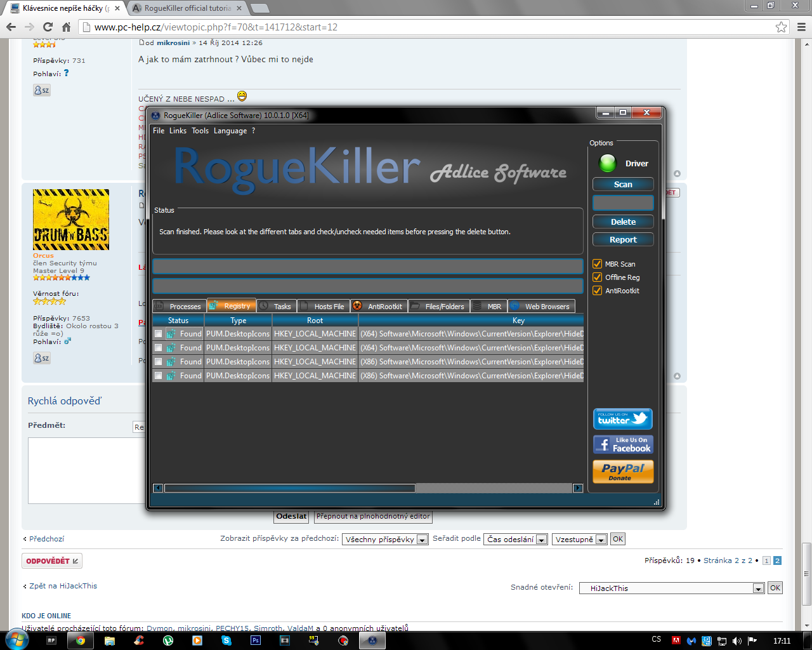The image size is (812, 650).
Task: Select the Registry tab
Action: [232, 305]
